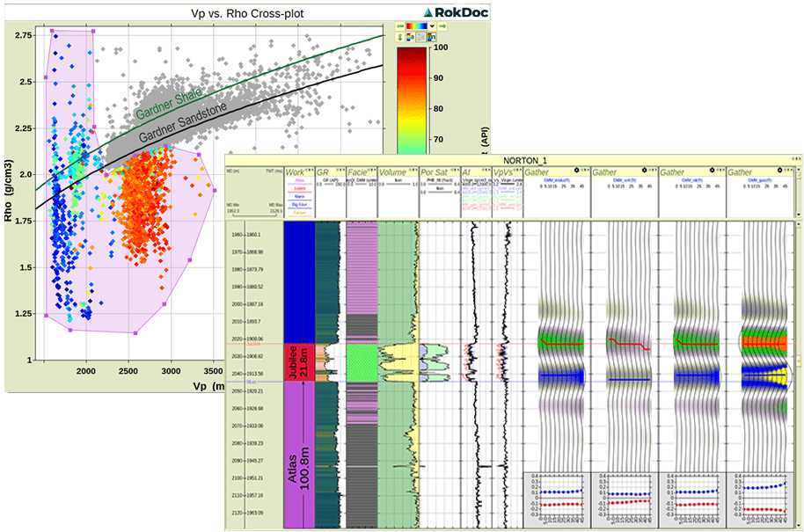Click the RokDoc logo
Image resolution: width=804 pixels, height=532 pixels.
tap(453, 11)
